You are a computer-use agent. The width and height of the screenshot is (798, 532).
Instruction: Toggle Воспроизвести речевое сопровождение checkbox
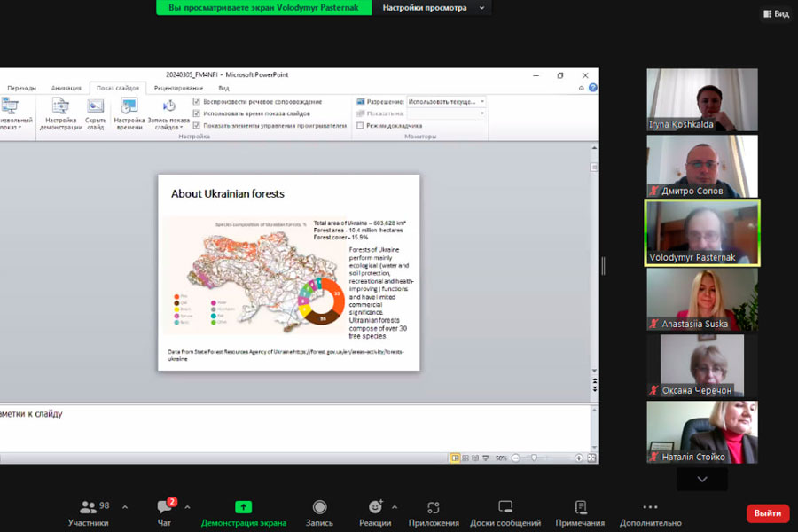click(x=197, y=102)
